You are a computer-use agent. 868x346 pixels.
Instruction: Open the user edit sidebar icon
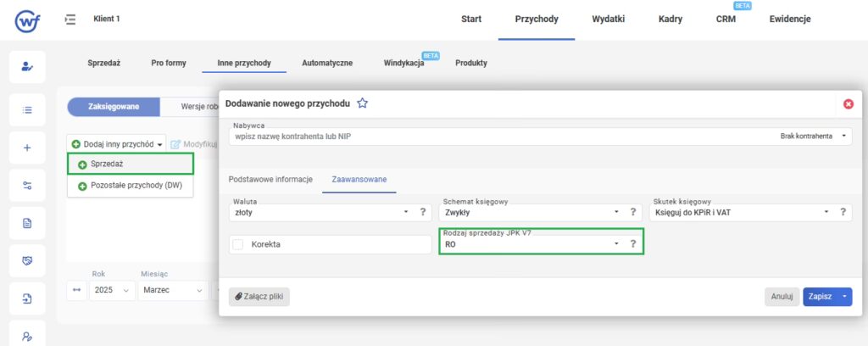coord(27,66)
